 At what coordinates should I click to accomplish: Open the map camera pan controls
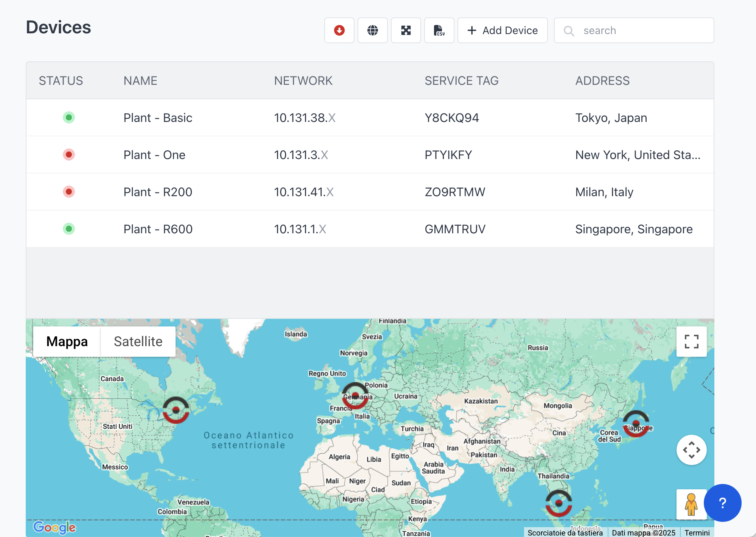[691, 450]
